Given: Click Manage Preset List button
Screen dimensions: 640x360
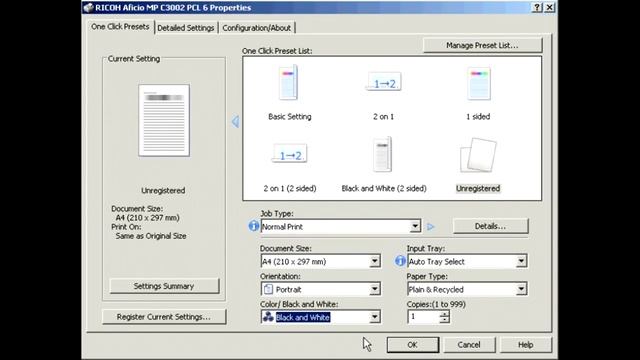Looking at the screenshot, I should point(482,45).
